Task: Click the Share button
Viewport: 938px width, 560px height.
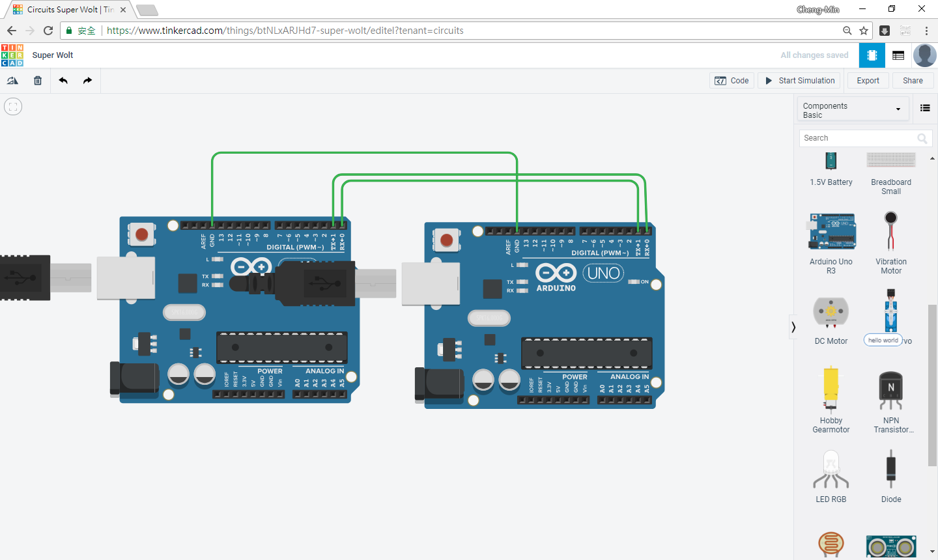Action: (913, 80)
